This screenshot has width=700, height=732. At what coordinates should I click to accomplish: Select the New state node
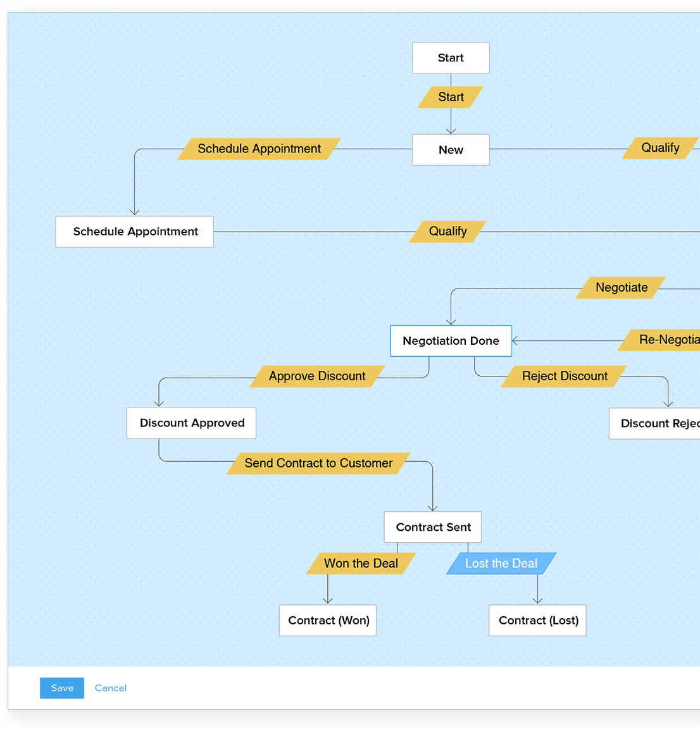(x=451, y=150)
